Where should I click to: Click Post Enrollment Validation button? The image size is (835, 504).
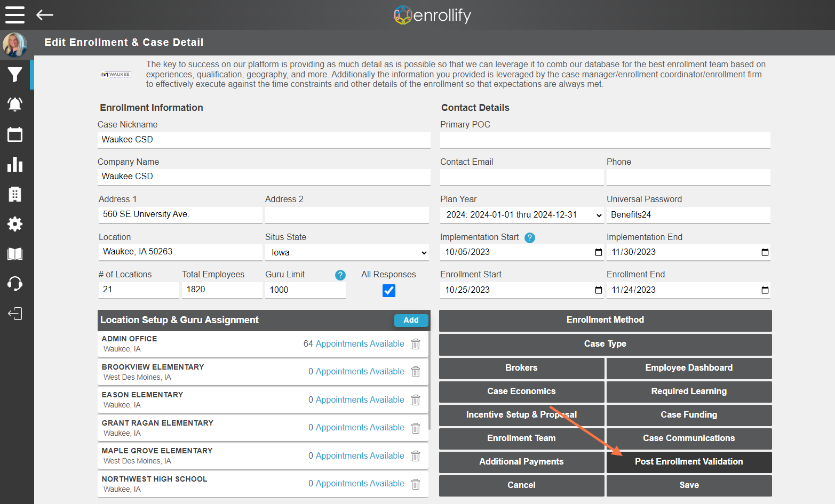click(x=689, y=462)
